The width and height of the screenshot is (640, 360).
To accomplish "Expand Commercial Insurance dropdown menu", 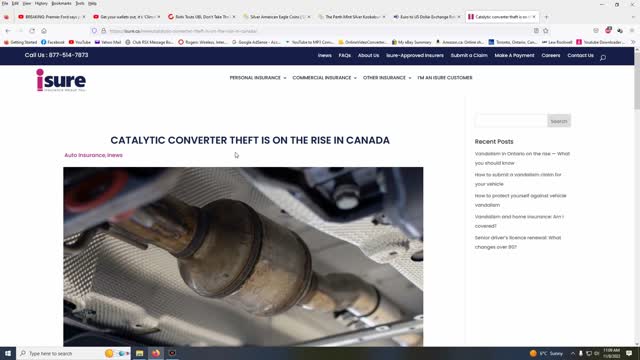I will click(324, 78).
